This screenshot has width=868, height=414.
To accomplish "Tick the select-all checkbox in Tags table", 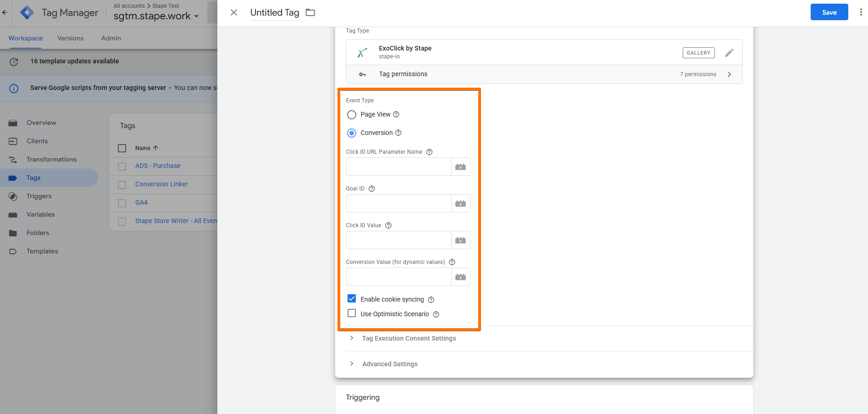I will pyautogui.click(x=122, y=148).
